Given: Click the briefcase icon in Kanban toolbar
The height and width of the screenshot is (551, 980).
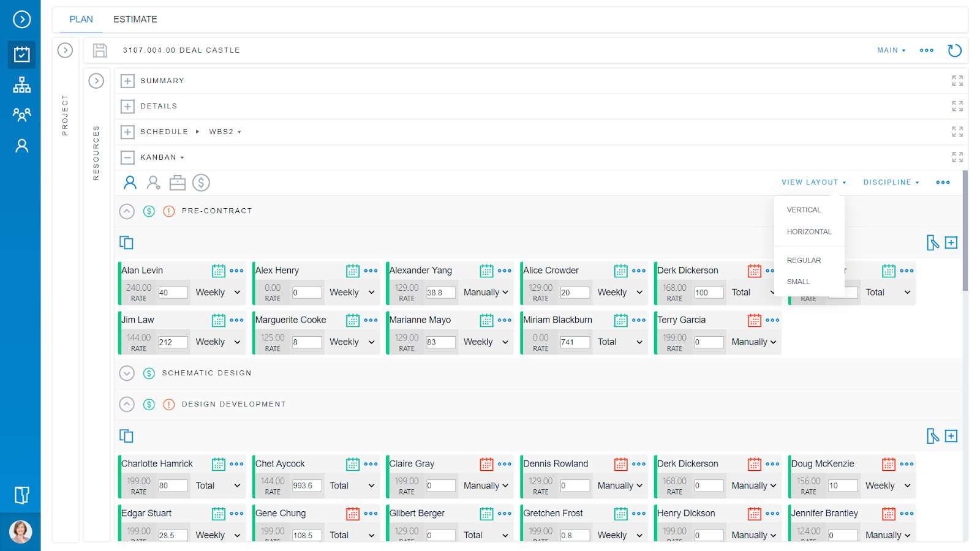Looking at the screenshot, I should tap(177, 182).
